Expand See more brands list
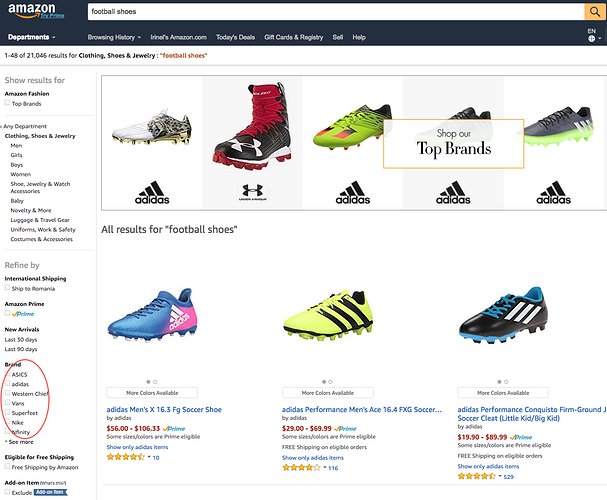 (20, 441)
